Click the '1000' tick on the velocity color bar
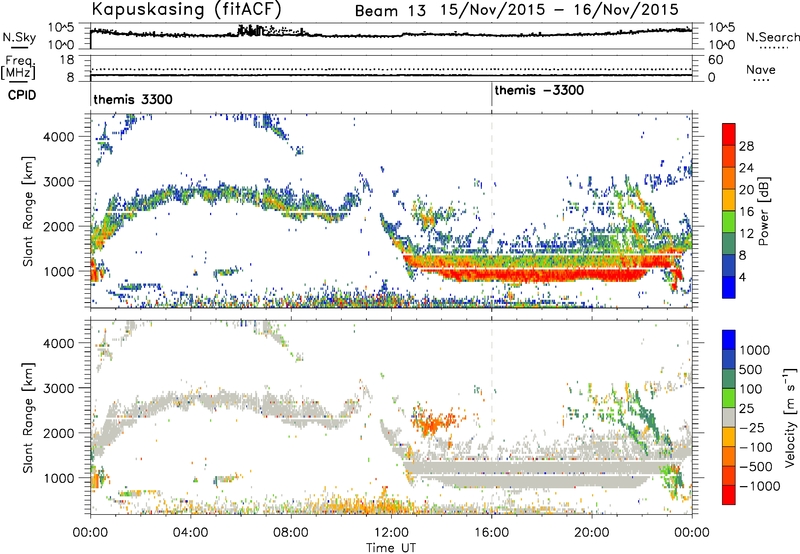This screenshot has height=554, width=800. (755, 350)
